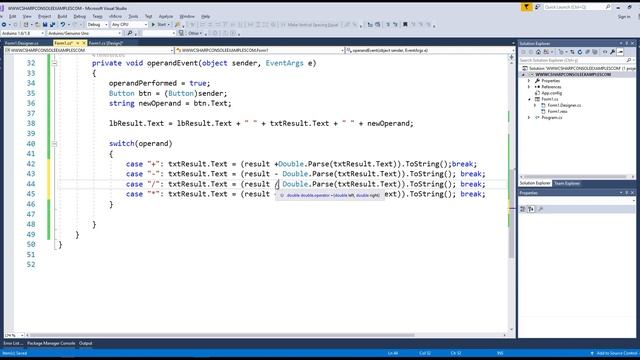640x360 pixels.
Task: Open the Any CPU platform dropdown
Action: tap(129, 24)
